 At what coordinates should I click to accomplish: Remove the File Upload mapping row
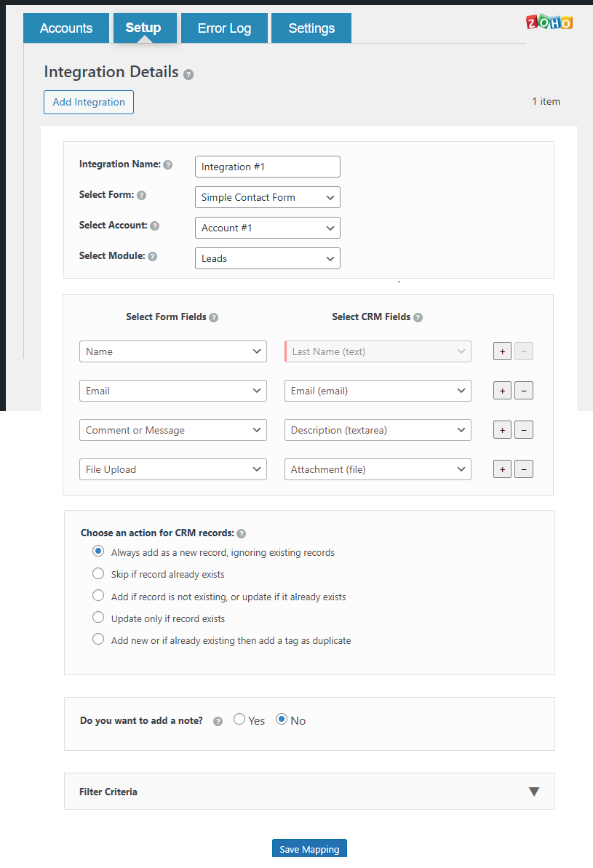point(524,469)
